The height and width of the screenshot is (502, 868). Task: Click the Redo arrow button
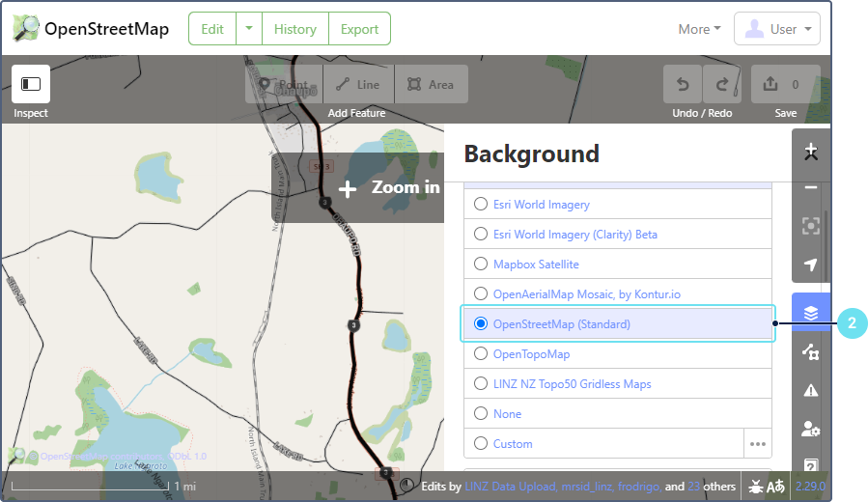722,84
